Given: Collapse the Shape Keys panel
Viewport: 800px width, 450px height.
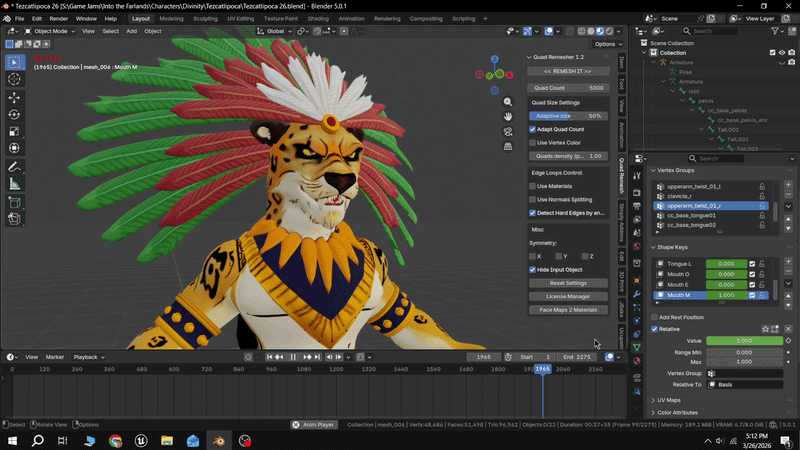Looking at the screenshot, I should click(x=653, y=247).
